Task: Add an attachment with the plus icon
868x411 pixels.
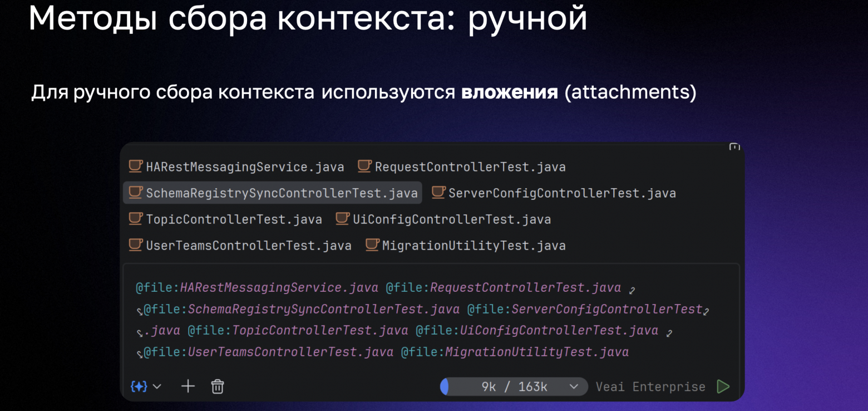Action: pos(188,386)
